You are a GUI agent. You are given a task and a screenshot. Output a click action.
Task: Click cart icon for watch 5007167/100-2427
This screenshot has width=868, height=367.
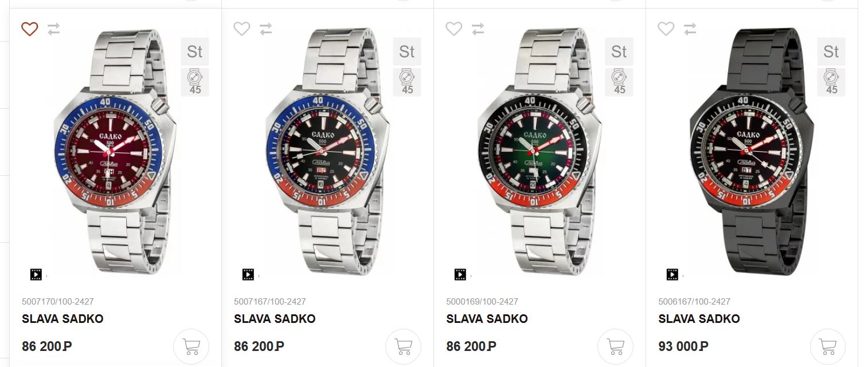[403, 346]
